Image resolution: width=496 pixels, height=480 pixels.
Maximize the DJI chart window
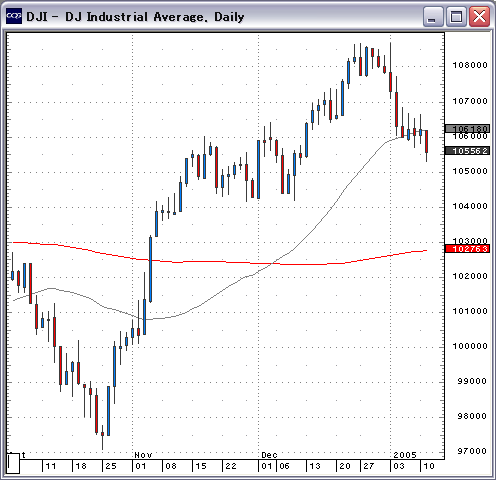click(x=456, y=16)
